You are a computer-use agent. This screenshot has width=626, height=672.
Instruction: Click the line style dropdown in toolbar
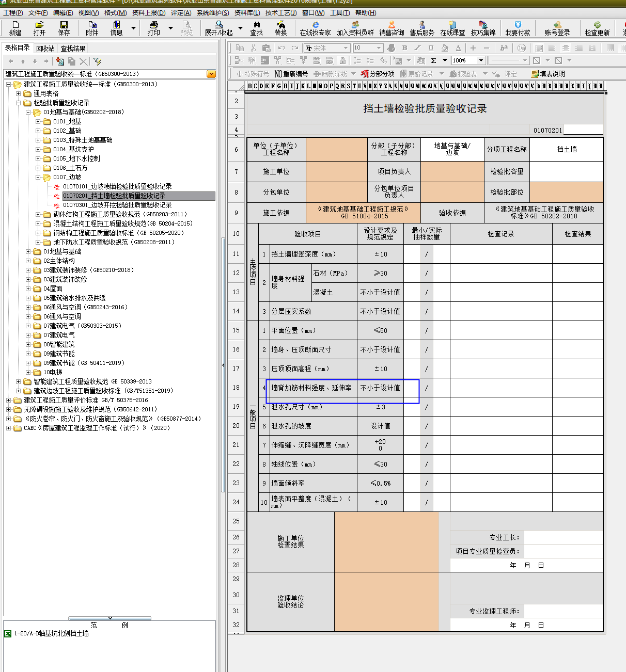(x=509, y=60)
